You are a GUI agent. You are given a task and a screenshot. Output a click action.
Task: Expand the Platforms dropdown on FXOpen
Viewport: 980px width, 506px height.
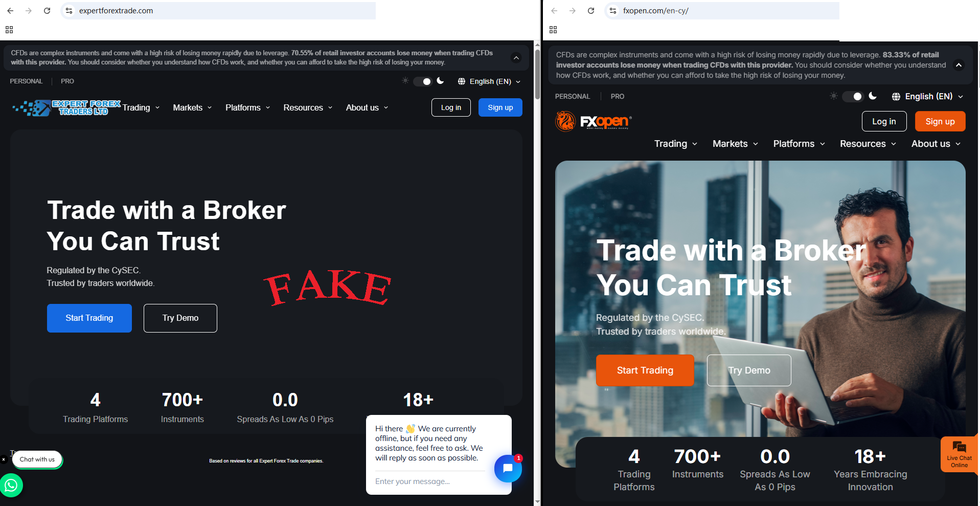(799, 144)
